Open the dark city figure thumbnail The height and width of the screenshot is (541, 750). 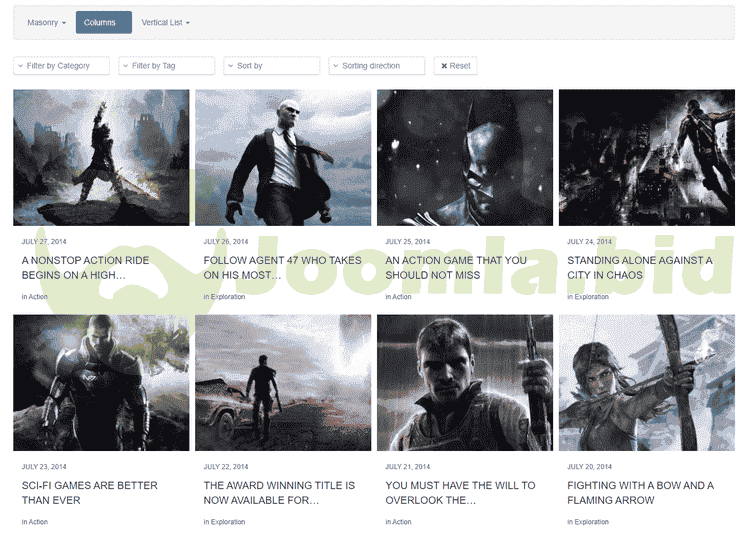(x=647, y=157)
